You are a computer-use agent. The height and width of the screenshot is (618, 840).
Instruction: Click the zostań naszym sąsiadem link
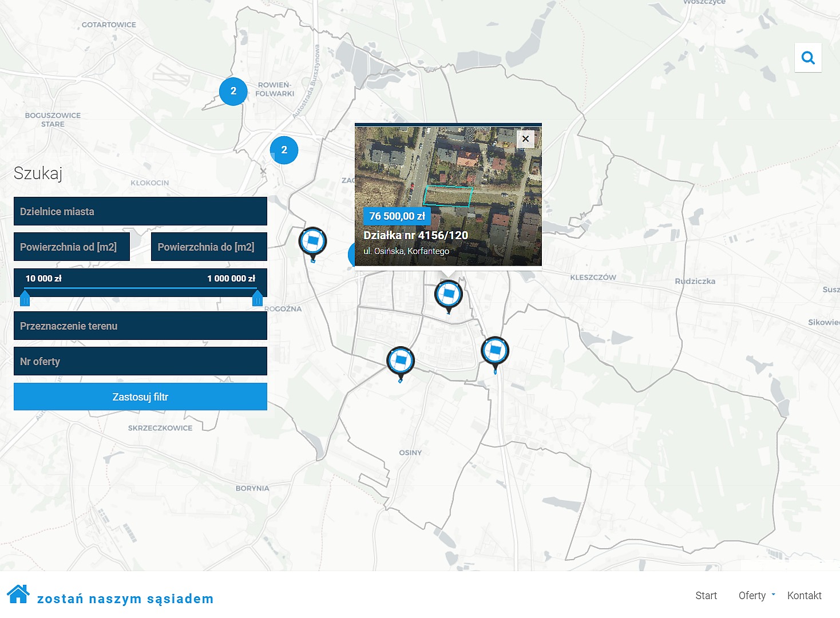125,599
